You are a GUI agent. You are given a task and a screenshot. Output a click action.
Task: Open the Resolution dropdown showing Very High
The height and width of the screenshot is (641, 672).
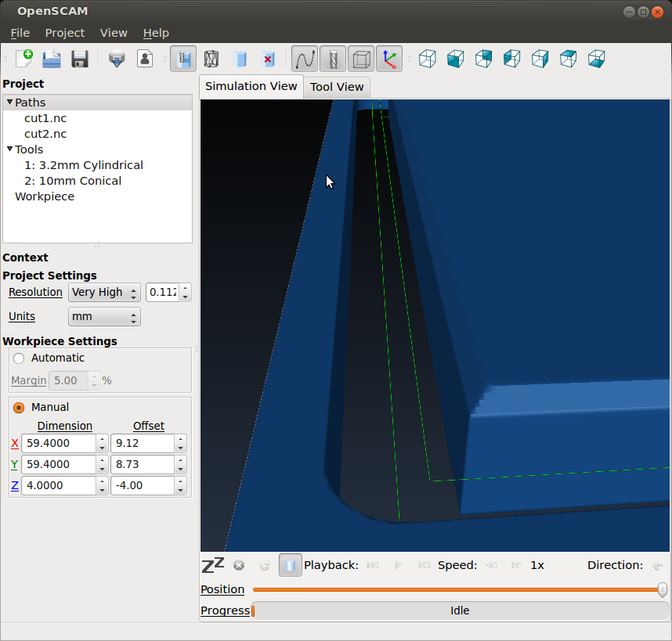click(104, 293)
